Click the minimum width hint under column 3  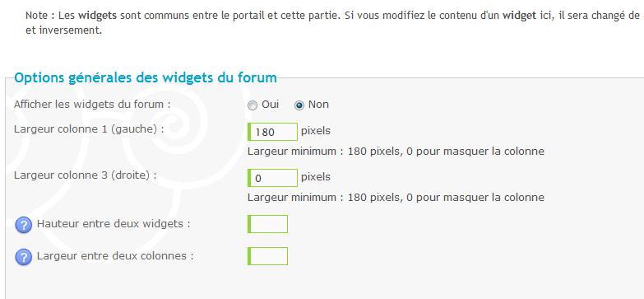(x=396, y=198)
